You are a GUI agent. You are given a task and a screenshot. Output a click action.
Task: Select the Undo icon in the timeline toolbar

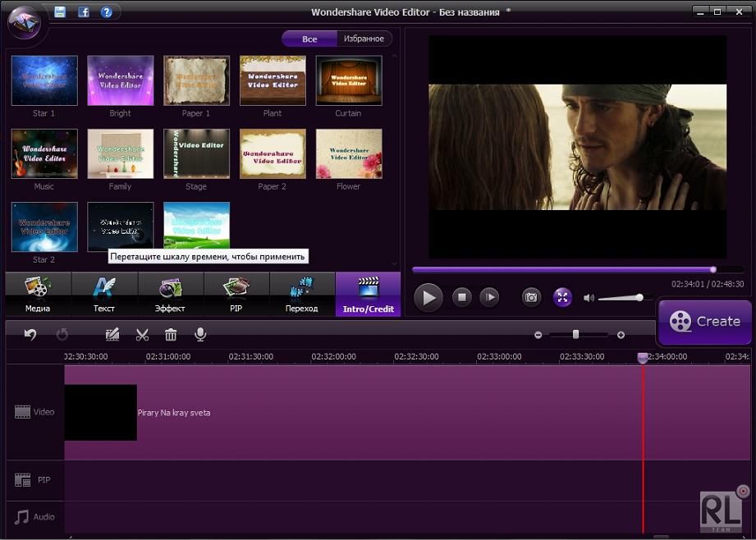coord(31,334)
